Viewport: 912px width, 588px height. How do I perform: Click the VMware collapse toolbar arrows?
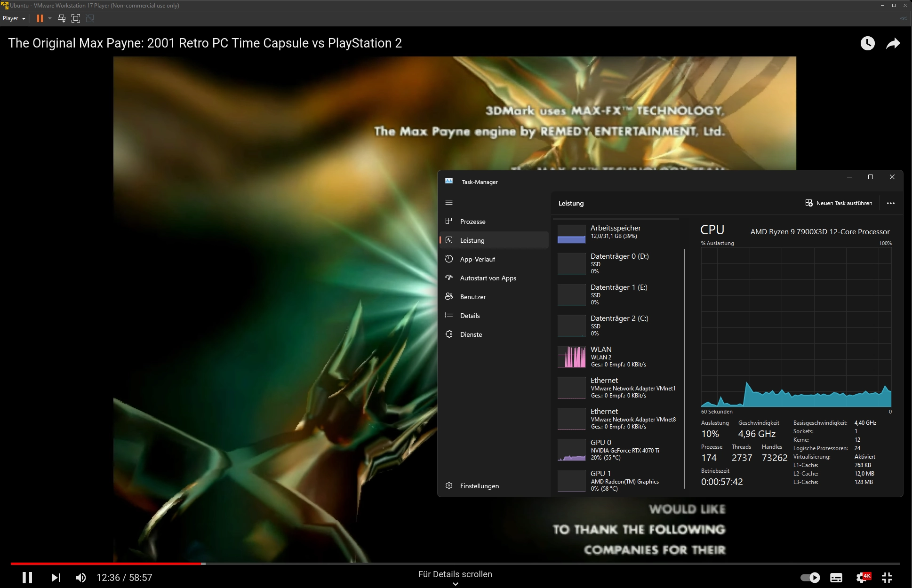coord(903,18)
